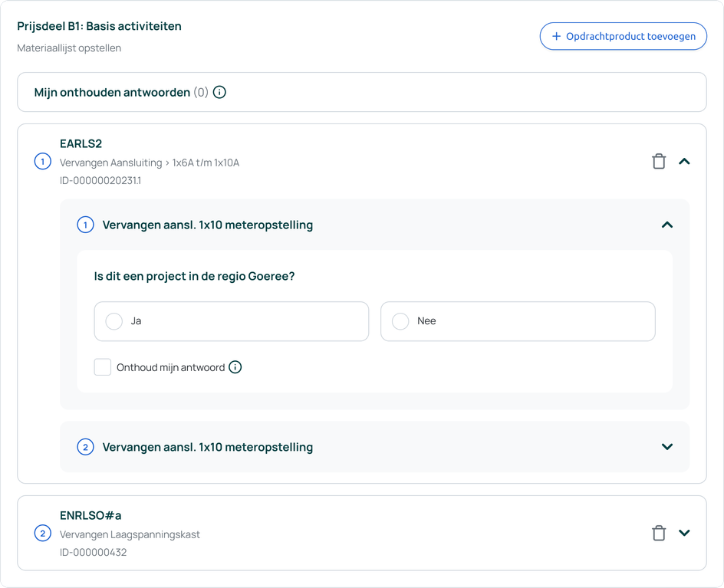The width and height of the screenshot is (724, 588).
Task: Expand the ENRLSO#a product section
Action: point(684,533)
